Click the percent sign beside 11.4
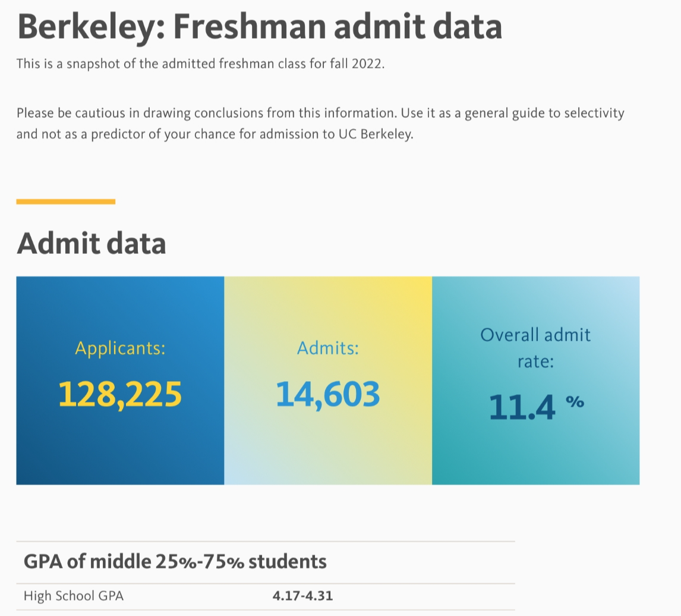The image size is (681, 616). click(x=575, y=402)
